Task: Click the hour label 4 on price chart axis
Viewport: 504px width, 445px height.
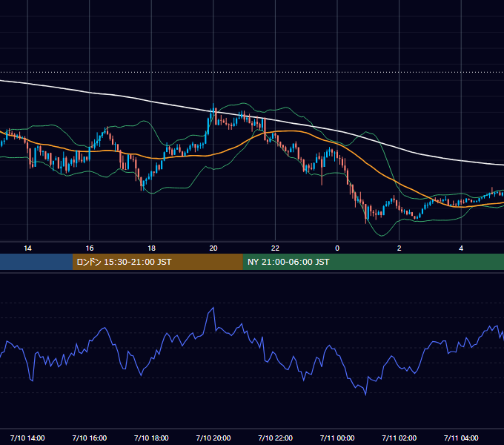Action: pyautogui.click(x=461, y=248)
